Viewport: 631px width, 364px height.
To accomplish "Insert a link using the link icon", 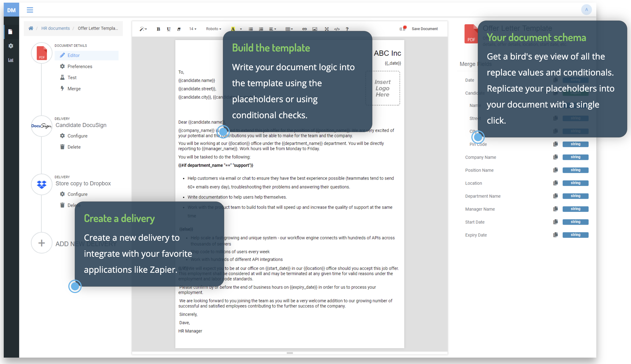I will (304, 29).
